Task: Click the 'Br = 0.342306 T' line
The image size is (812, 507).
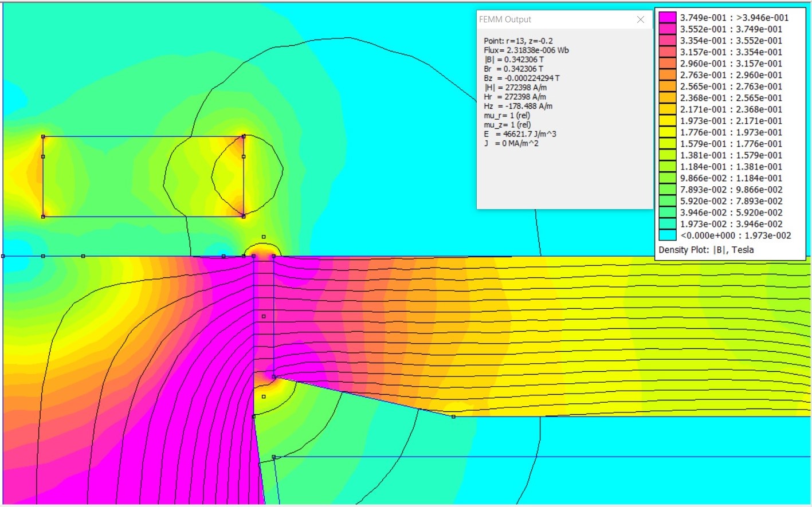Action: (513, 69)
